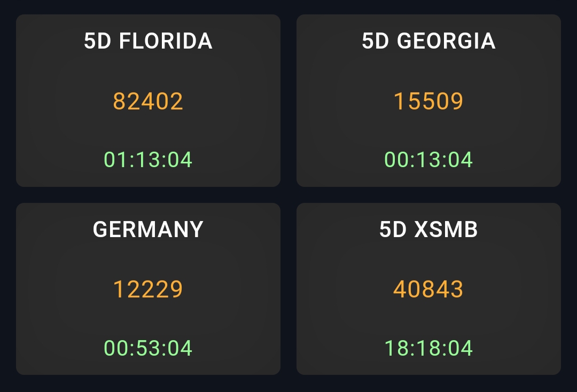Open the 5D GEORGIA title
The image size is (577, 392).
(x=428, y=41)
